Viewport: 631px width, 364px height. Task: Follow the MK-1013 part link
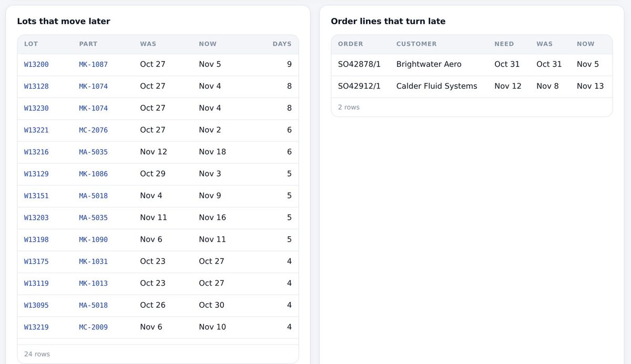93,283
